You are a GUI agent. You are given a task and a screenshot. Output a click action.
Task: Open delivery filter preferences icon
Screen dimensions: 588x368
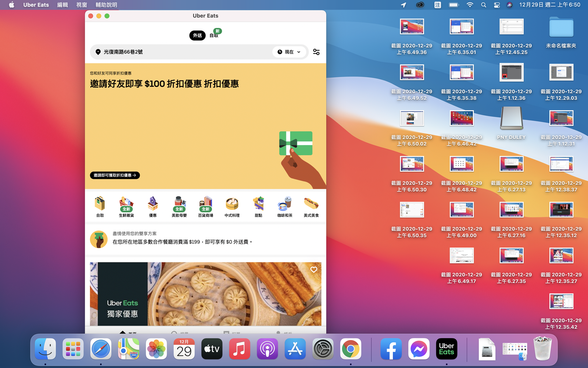316,52
